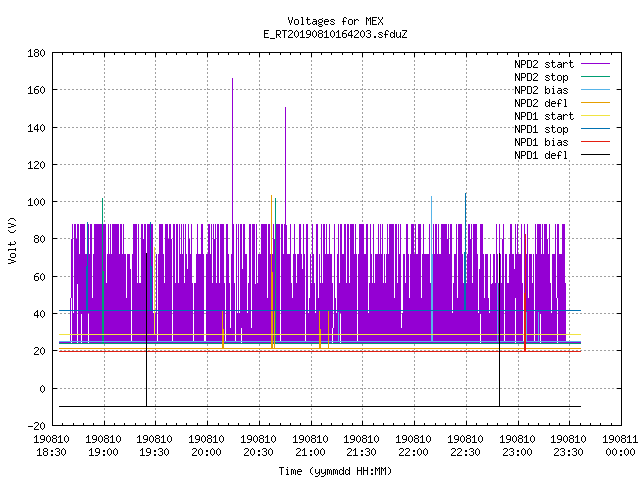Click the 19:30 time tick label
This screenshot has width=640, height=480.
(x=155, y=446)
